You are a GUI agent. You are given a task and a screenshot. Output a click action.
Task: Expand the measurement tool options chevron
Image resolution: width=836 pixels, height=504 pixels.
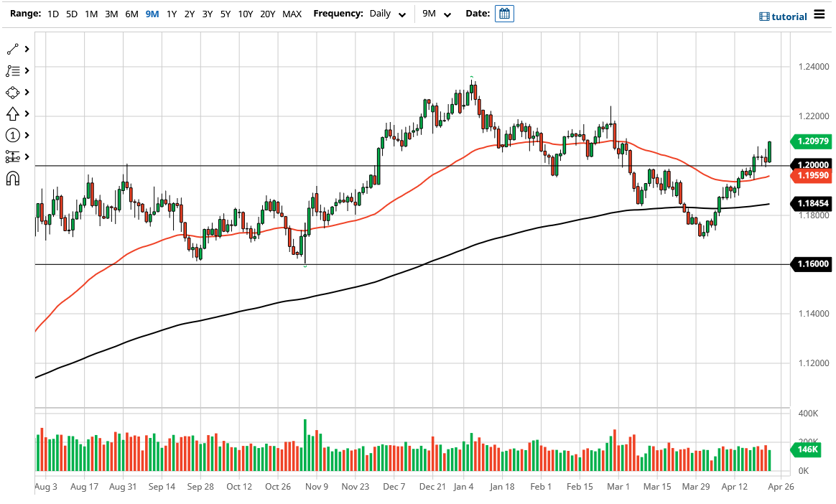[27, 157]
